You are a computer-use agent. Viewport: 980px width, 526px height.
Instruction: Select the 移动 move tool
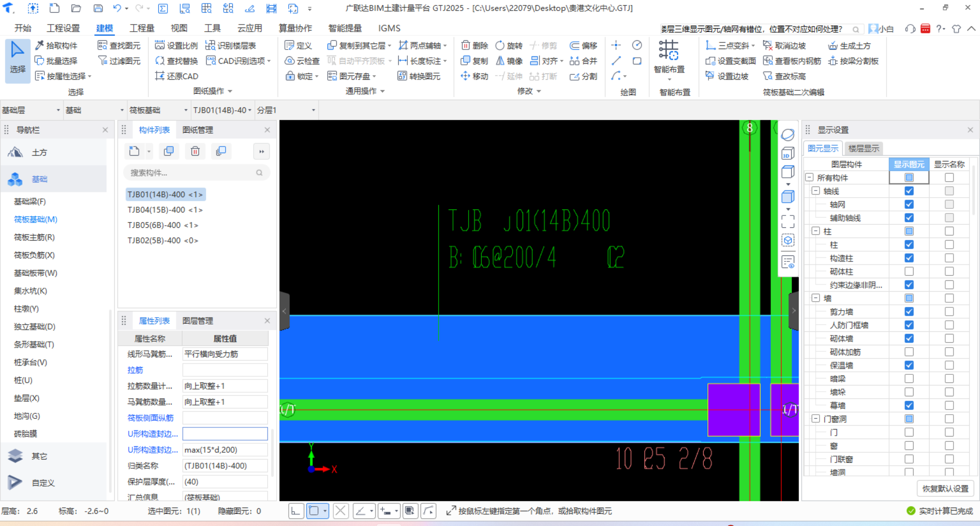[474, 76]
